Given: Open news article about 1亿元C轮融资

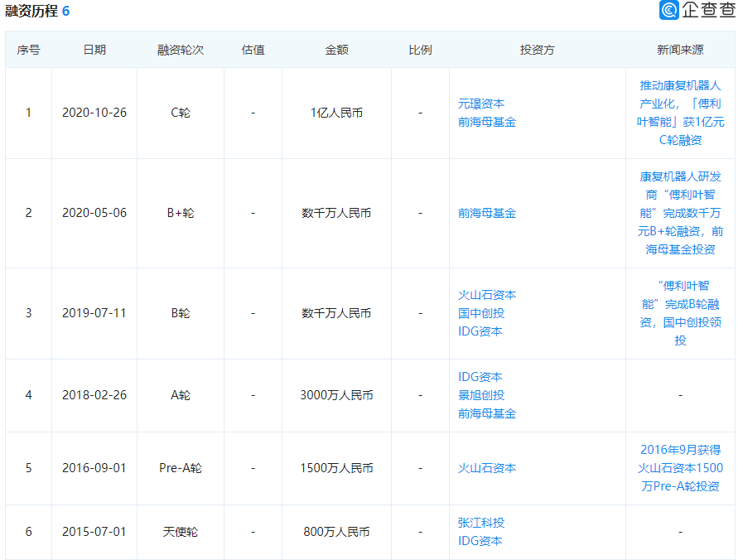Looking at the screenshot, I should click(680, 113).
